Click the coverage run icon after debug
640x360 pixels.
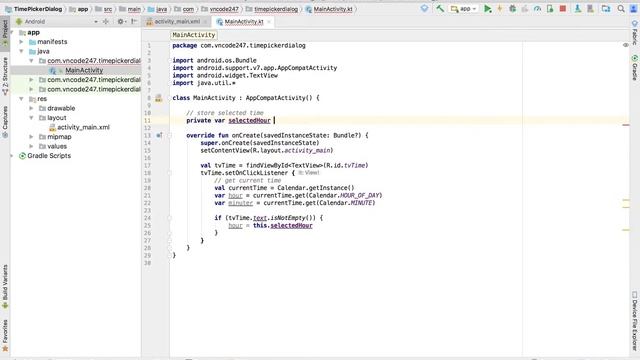pos(524,9)
